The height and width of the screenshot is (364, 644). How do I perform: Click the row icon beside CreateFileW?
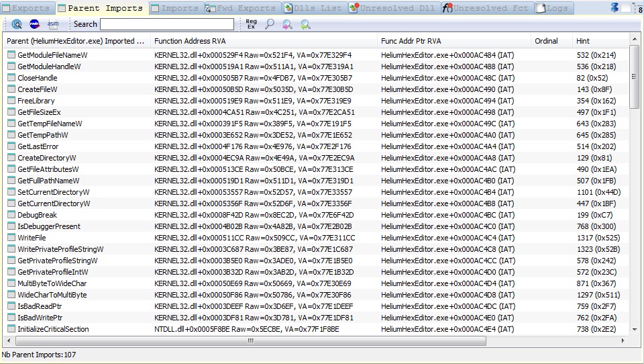coord(11,89)
